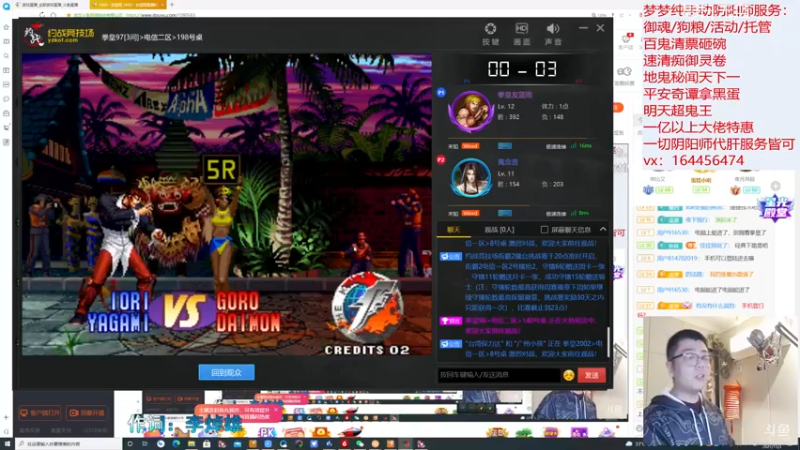Click the Cortana circle on taskbar
Screen dimensions: 800x450
(130, 444)
